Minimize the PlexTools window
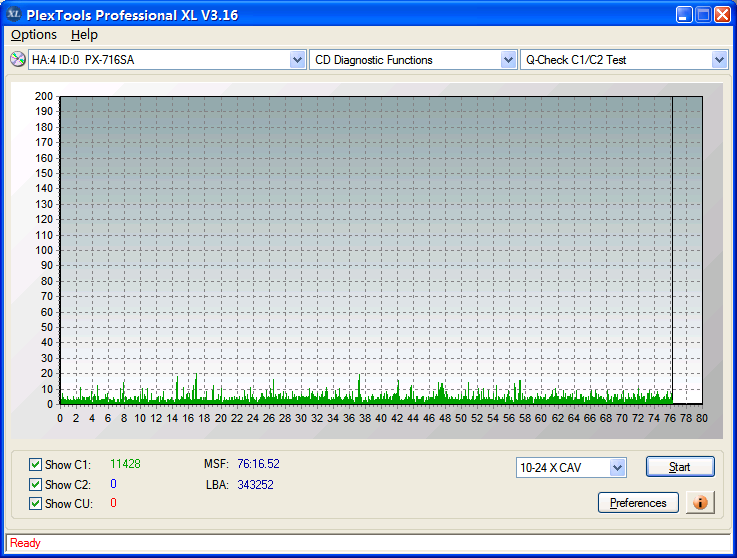 (683, 15)
